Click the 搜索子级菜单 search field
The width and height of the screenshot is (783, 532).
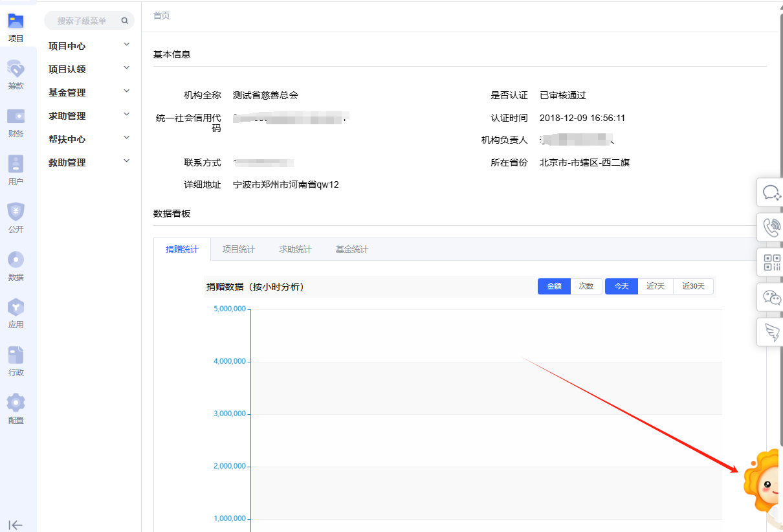click(89, 21)
